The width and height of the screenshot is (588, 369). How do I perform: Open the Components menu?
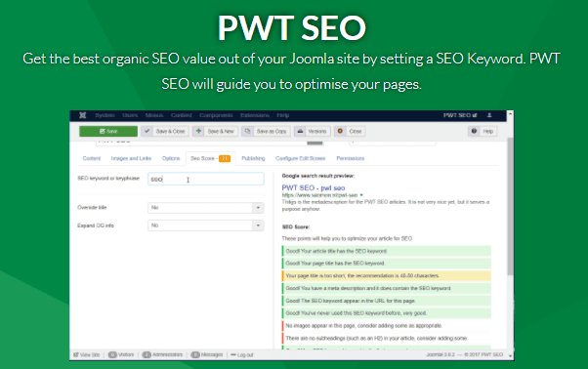(216, 115)
